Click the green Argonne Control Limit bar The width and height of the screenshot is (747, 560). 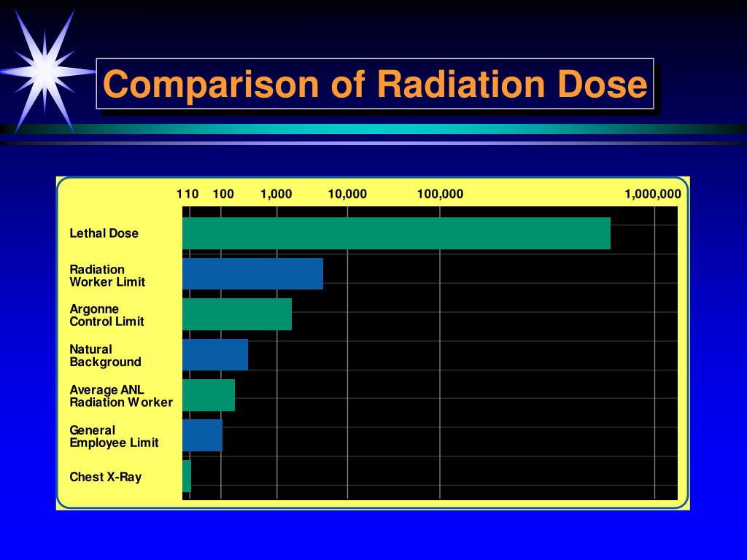click(x=237, y=314)
